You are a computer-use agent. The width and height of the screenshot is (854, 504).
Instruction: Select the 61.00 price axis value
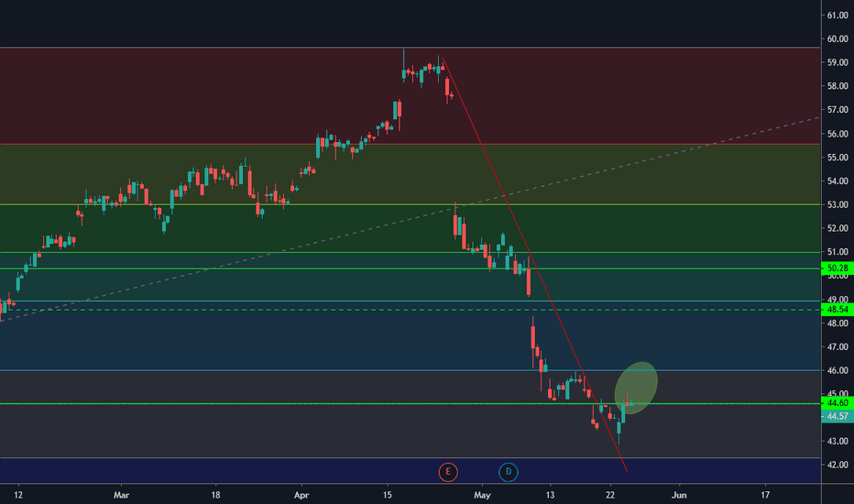click(x=838, y=16)
